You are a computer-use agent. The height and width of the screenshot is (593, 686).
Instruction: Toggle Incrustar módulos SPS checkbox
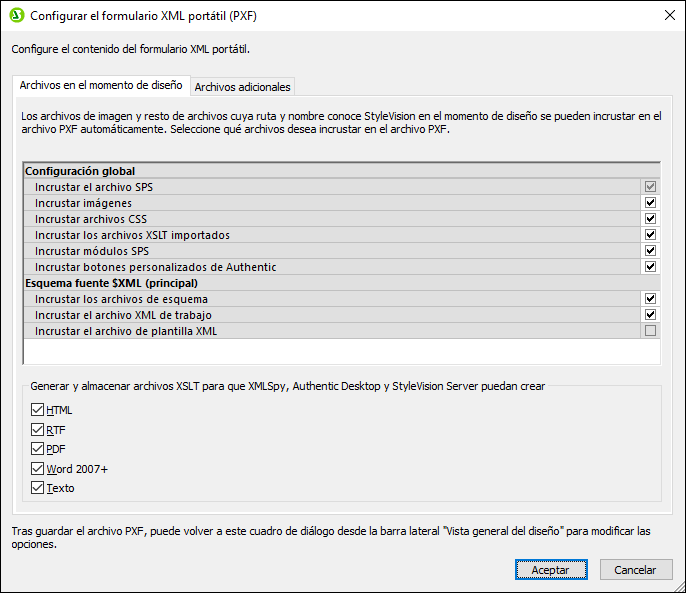click(650, 251)
